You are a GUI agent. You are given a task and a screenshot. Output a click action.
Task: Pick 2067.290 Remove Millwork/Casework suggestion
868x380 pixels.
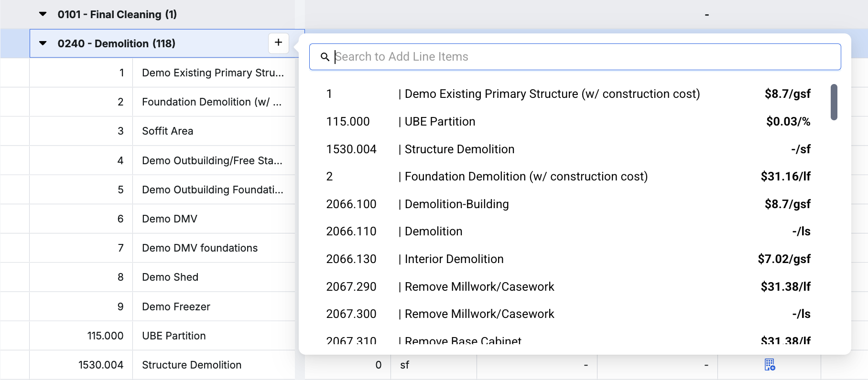pos(568,287)
